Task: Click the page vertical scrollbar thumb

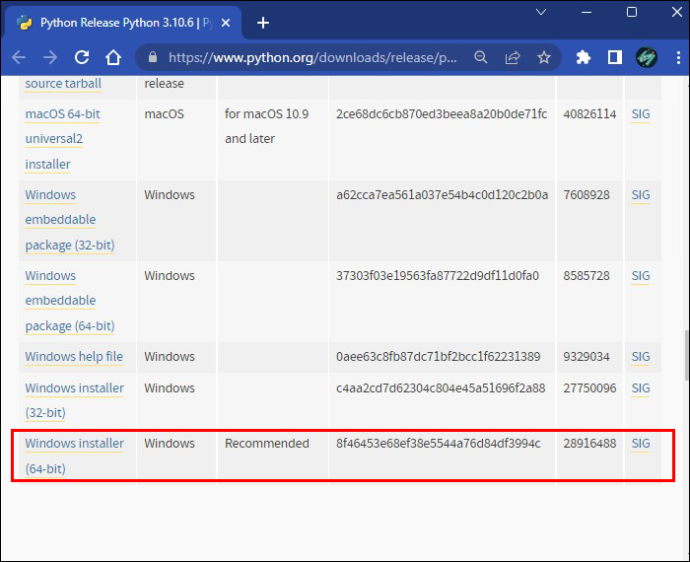Action: tap(687, 355)
